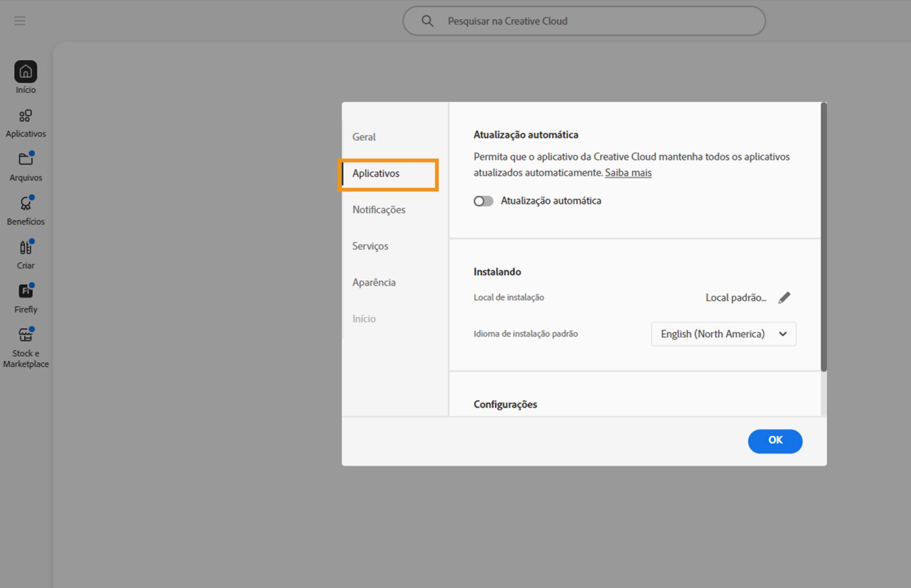The height and width of the screenshot is (588, 911).
Task: Go to the Aparência tab
Action: tap(374, 283)
